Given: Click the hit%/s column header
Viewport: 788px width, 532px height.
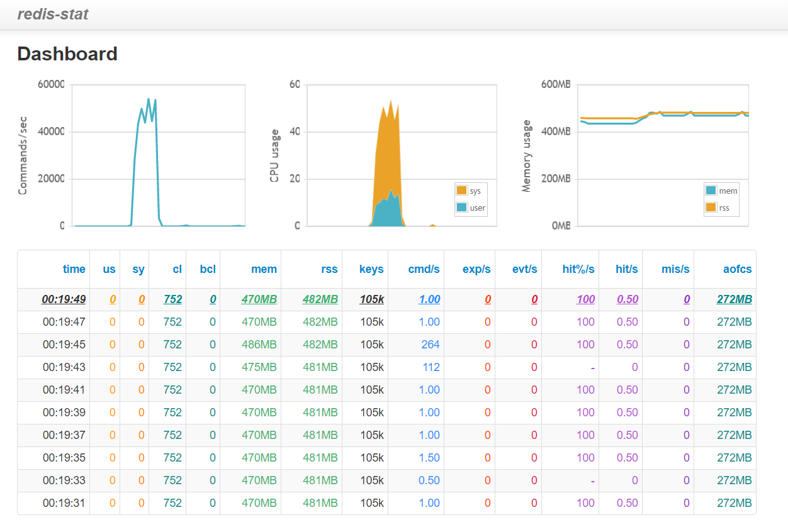Looking at the screenshot, I should coord(578,269).
